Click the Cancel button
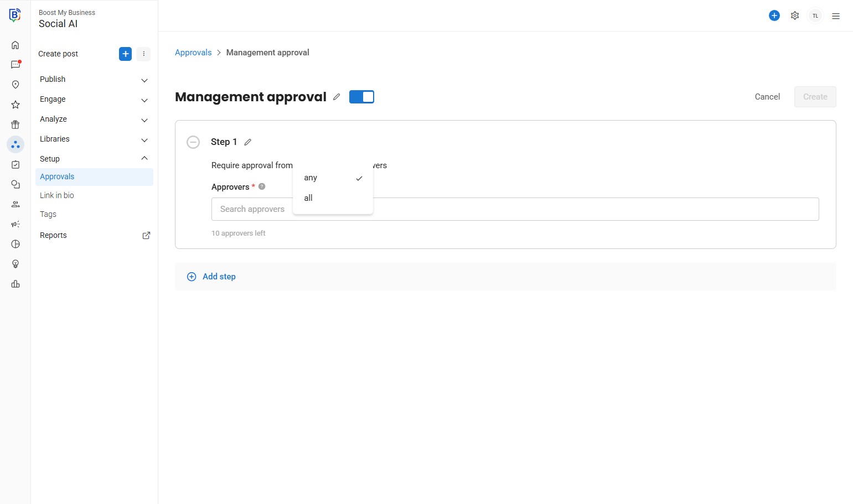The image size is (853, 504). click(x=767, y=97)
